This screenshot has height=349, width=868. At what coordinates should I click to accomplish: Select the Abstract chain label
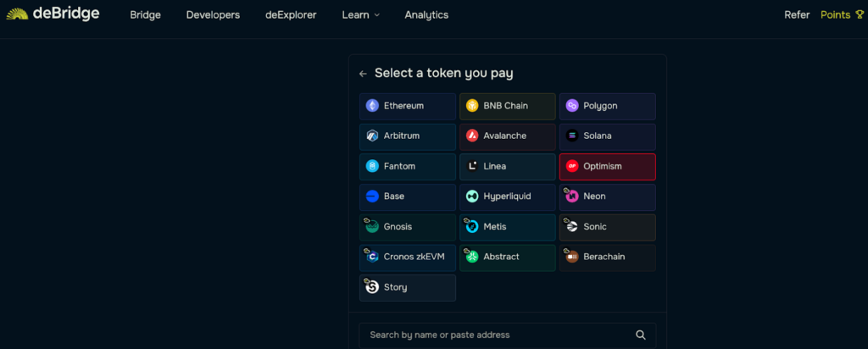point(502,258)
